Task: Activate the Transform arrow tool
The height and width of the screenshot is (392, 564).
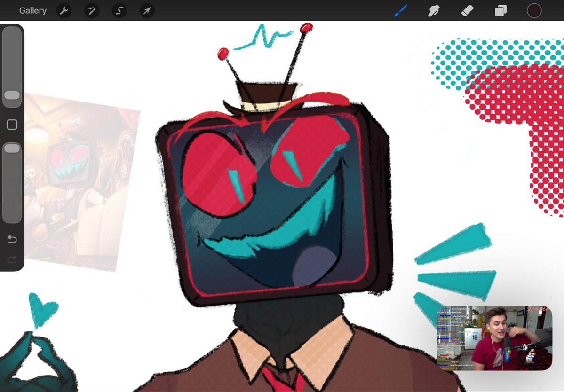Action: 147,11
